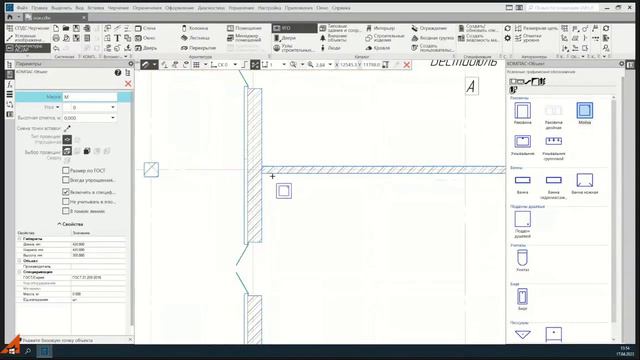Screen dimensions: 640x360
Task: Click the help question mark in Параметры panel
Action: click(118, 73)
